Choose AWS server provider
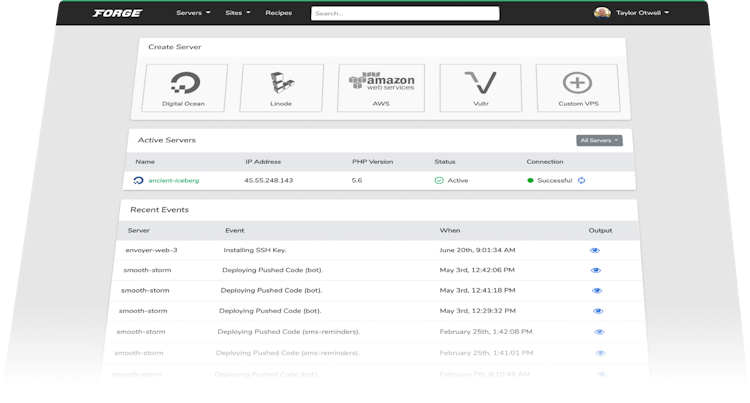Screen dimensions: 750x403 click(x=381, y=88)
